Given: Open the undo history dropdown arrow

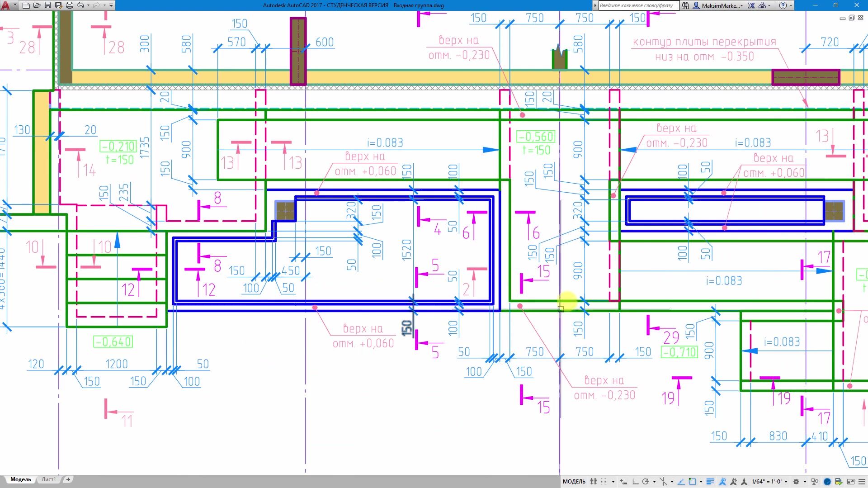Looking at the screenshot, I should pyautogui.click(x=88, y=5).
